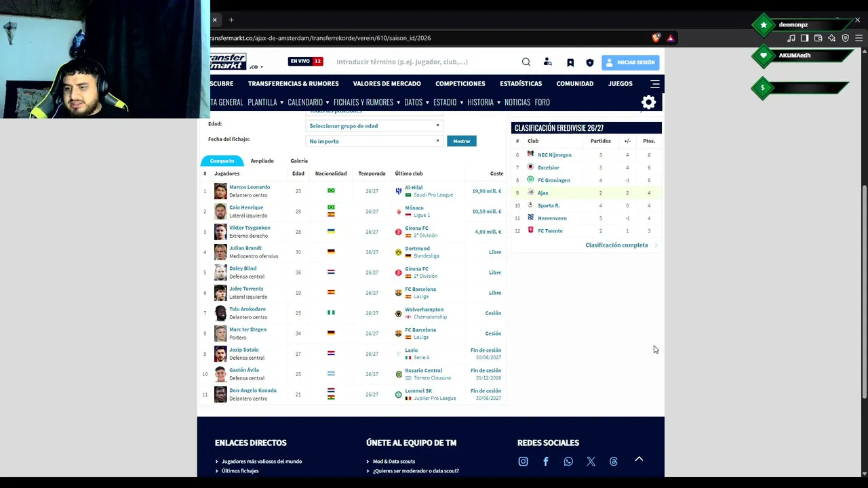Open the 'Seleccionar grupo de edad' dropdown
The width and height of the screenshot is (868, 488).
coord(374,126)
